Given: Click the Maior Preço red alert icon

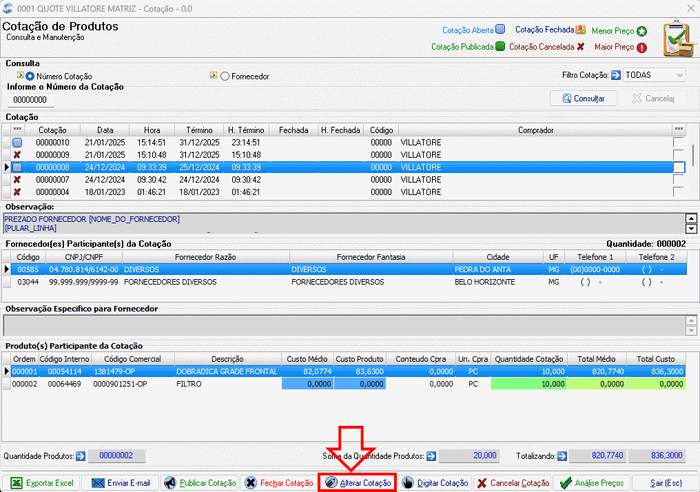Looking at the screenshot, I should click(642, 47).
